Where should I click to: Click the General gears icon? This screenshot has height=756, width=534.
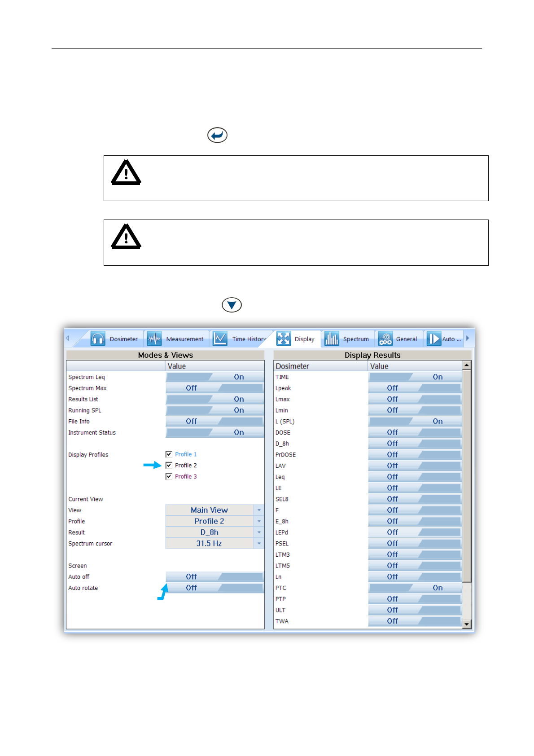(385, 339)
